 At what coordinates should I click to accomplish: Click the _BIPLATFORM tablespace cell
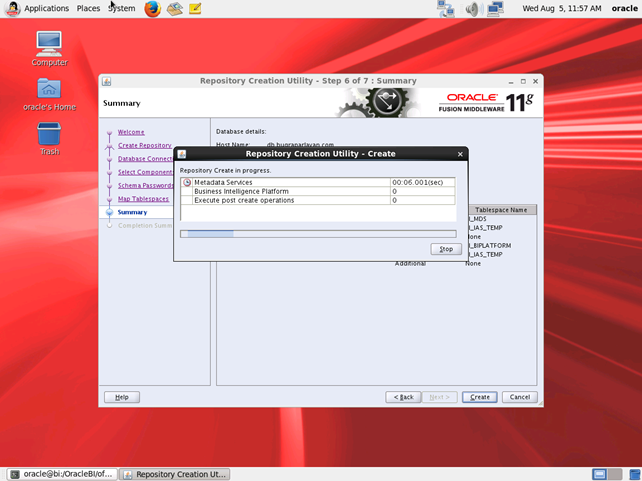click(490, 246)
